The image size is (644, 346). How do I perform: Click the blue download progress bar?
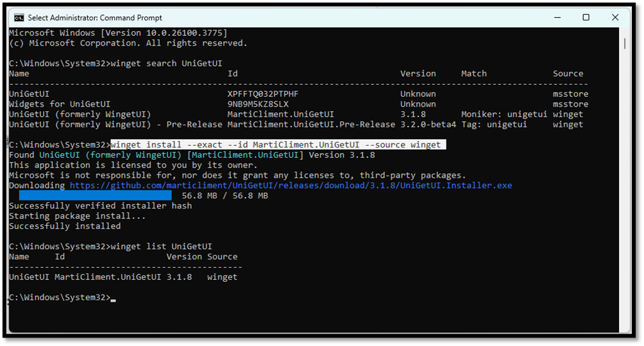(x=95, y=195)
